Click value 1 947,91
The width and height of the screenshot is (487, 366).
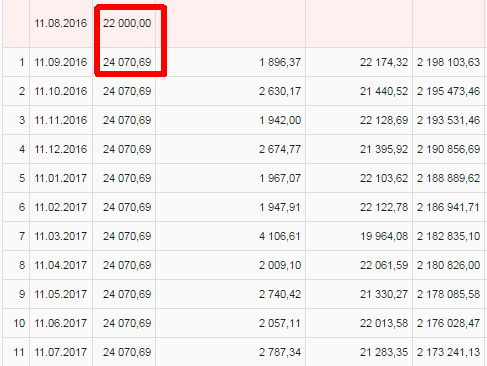click(280, 207)
